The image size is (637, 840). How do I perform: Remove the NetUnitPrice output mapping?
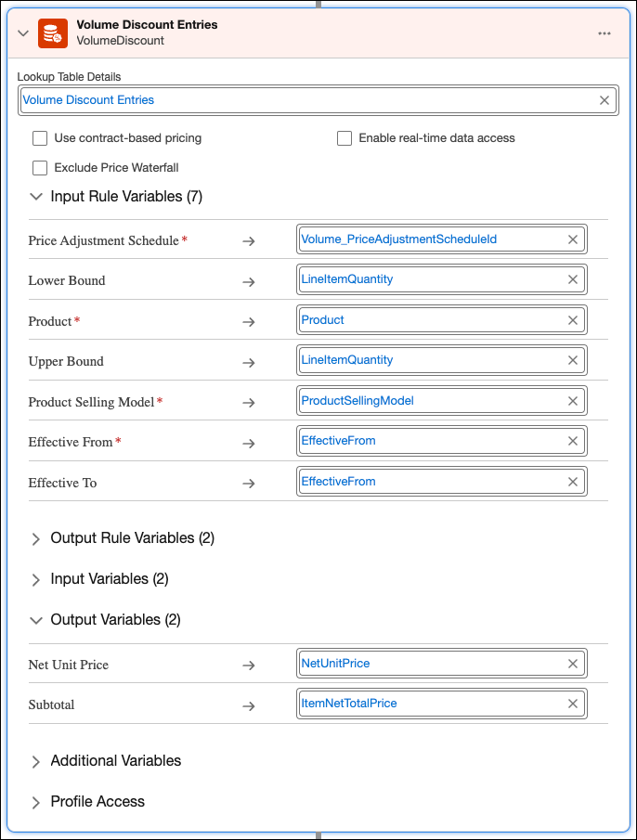tap(573, 664)
